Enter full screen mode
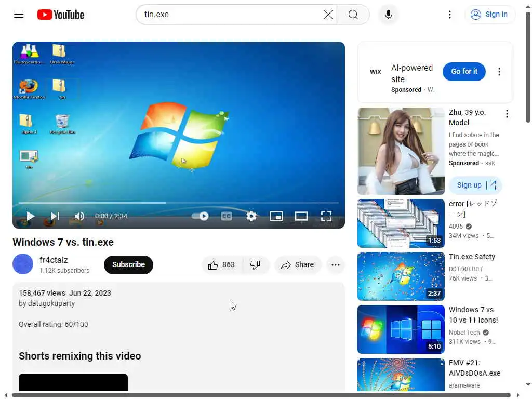This screenshot has width=532, height=399. pos(326,216)
